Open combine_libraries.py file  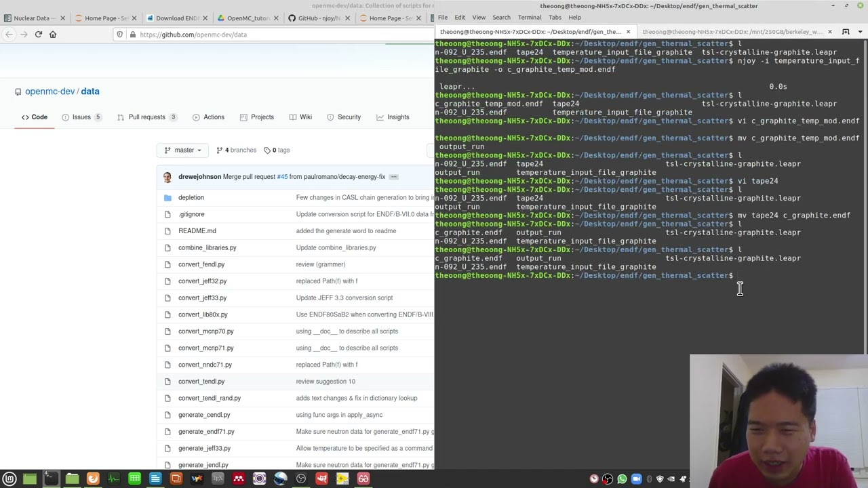pyautogui.click(x=208, y=247)
